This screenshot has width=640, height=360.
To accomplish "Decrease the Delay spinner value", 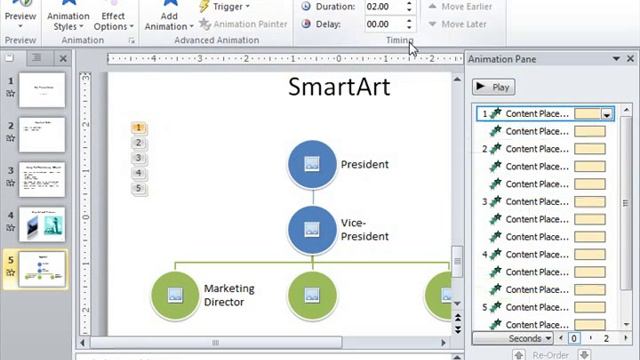I will coord(409,27).
